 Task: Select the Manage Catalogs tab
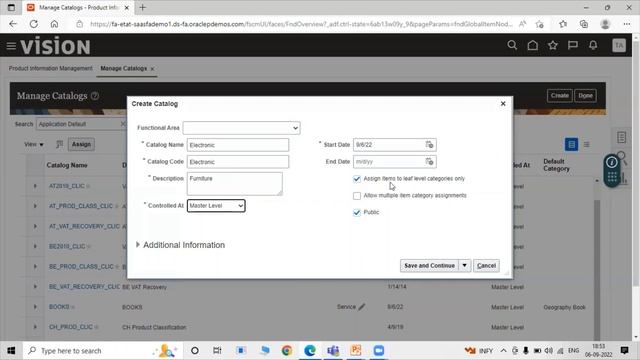[124, 69]
